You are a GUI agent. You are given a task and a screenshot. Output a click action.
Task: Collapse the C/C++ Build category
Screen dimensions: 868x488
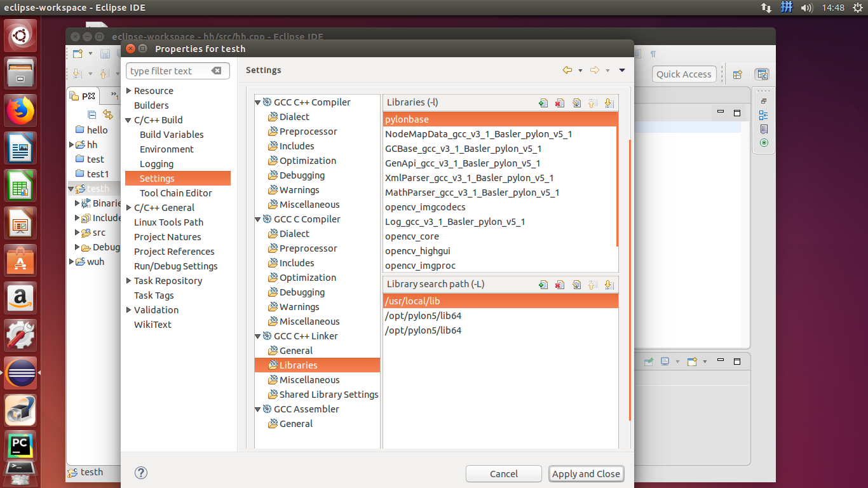(x=128, y=119)
